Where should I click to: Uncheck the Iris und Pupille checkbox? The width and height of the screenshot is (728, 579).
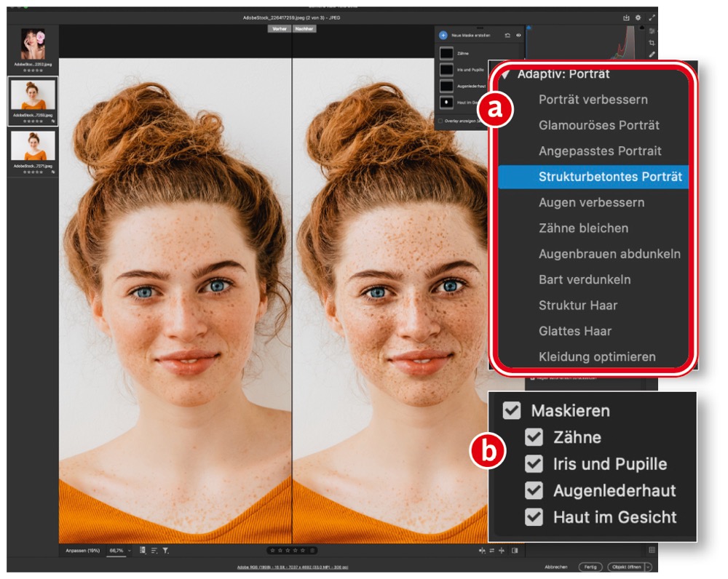tap(534, 464)
